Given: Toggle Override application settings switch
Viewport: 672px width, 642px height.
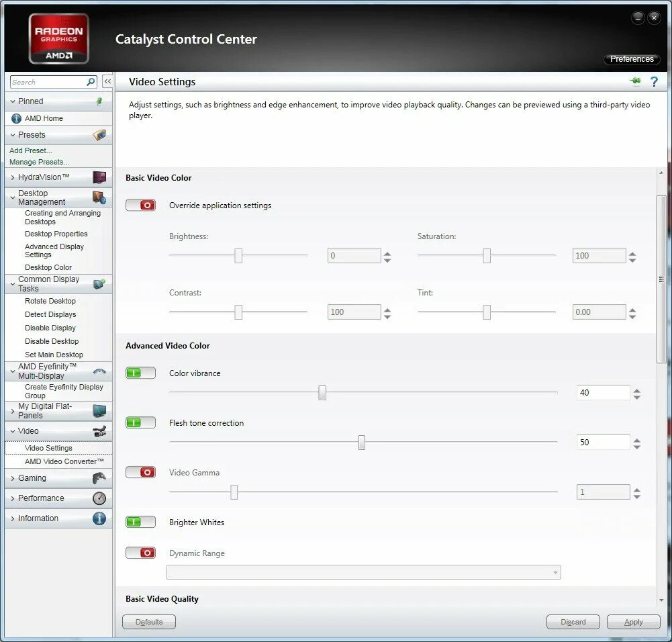Looking at the screenshot, I should click(x=140, y=205).
